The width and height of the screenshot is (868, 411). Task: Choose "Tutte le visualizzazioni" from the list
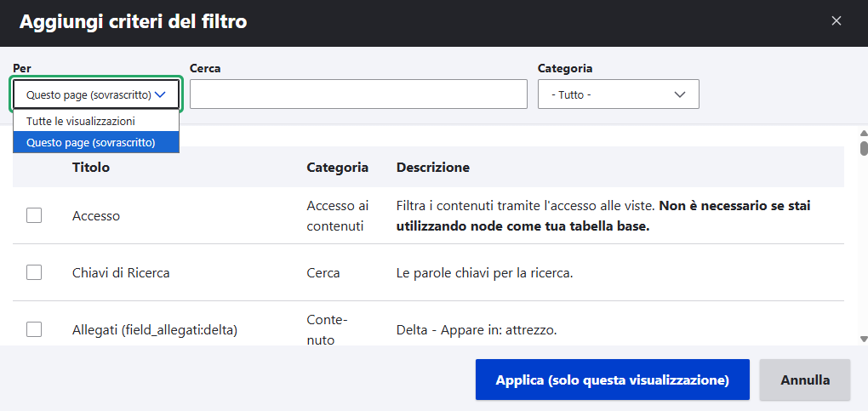pos(81,121)
